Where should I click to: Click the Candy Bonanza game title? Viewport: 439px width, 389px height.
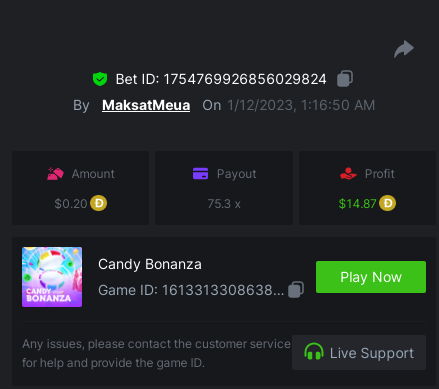coord(150,264)
